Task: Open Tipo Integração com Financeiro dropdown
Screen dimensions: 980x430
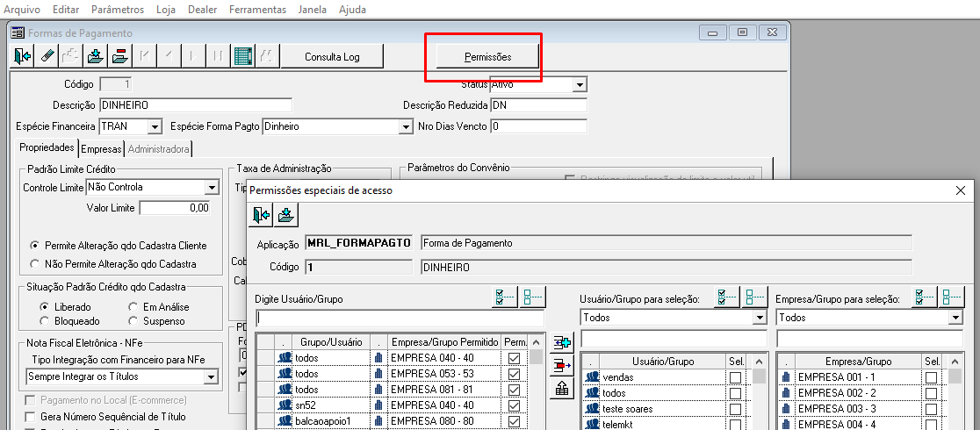Action: click(x=212, y=376)
